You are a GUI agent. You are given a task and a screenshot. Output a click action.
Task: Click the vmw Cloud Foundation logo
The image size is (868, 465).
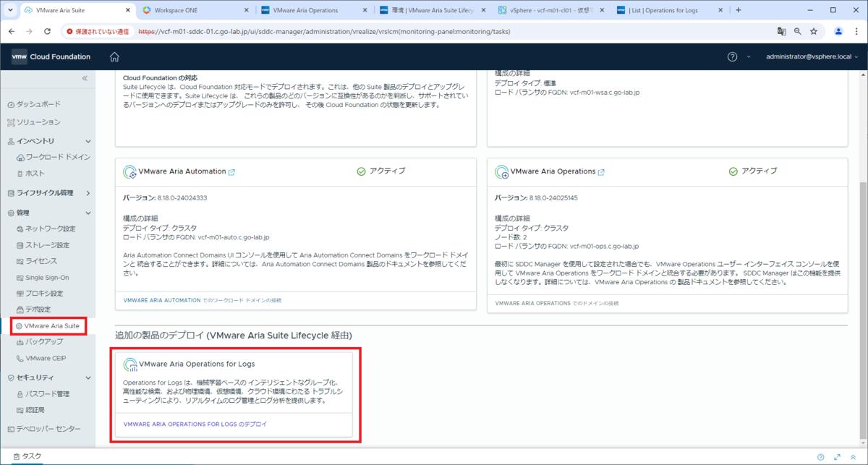pos(51,57)
